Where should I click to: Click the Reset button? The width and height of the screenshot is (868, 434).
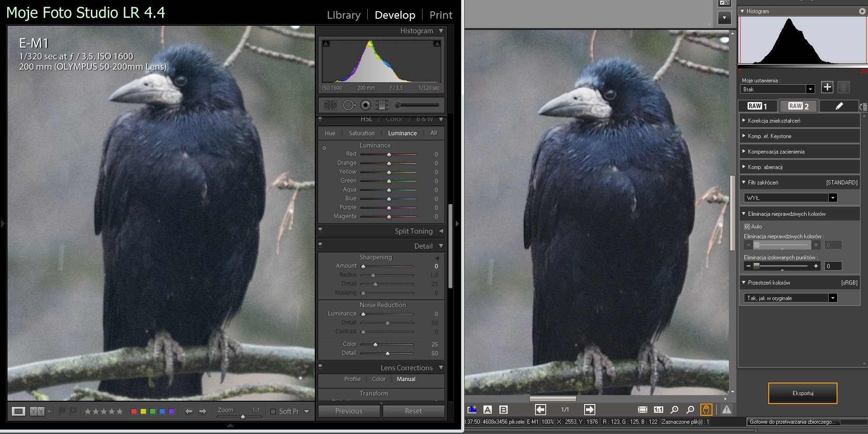[413, 411]
